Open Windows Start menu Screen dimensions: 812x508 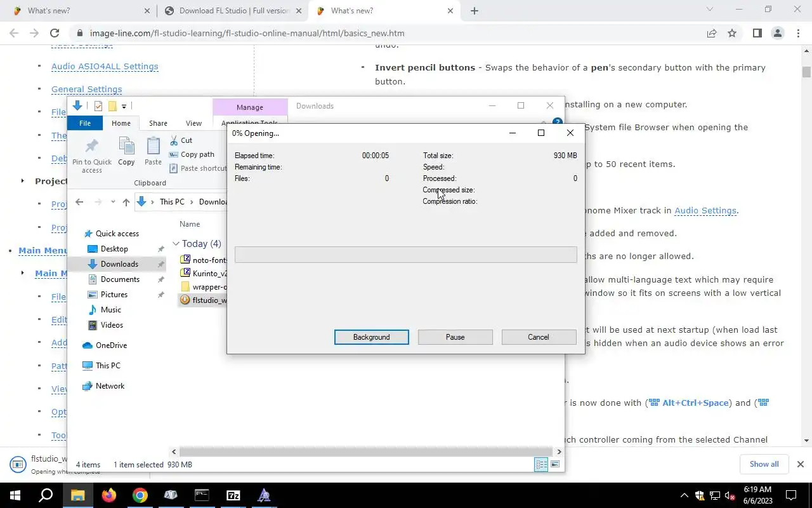15,495
